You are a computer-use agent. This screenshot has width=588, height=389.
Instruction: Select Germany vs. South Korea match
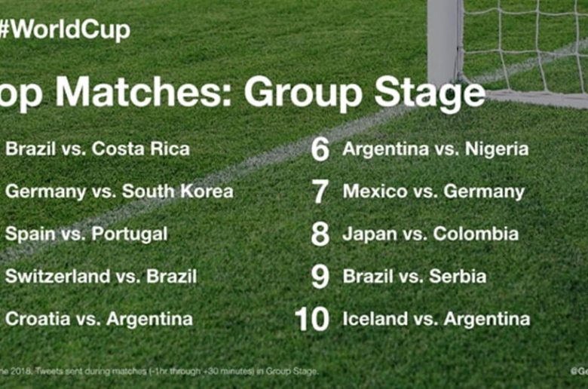[119, 191]
